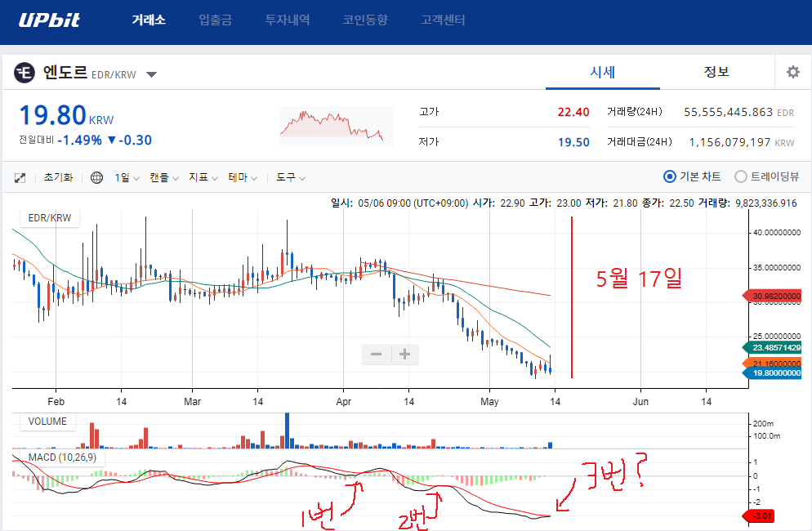Click the 거래대금(24H) label
The height and width of the screenshot is (531, 812).
coord(640,142)
